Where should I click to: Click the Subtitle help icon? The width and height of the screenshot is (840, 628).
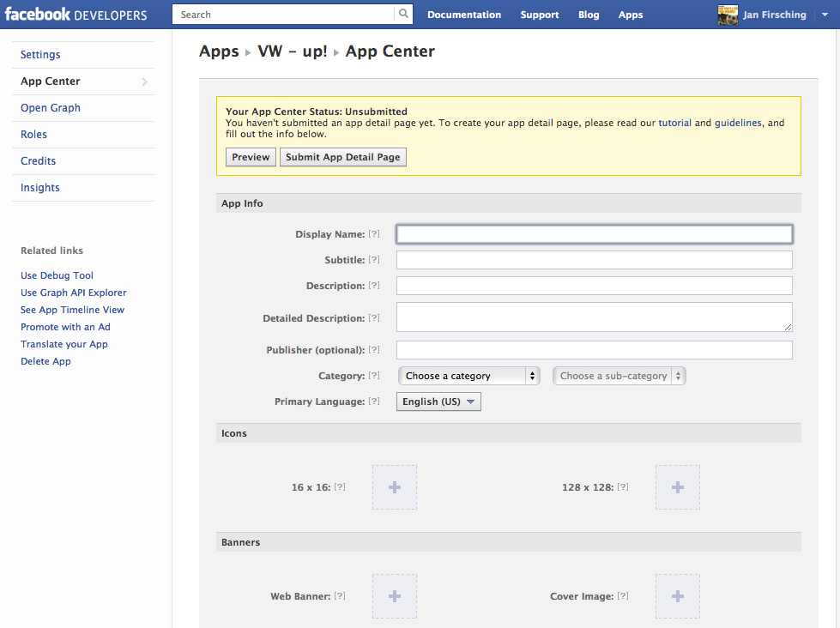(x=374, y=260)
